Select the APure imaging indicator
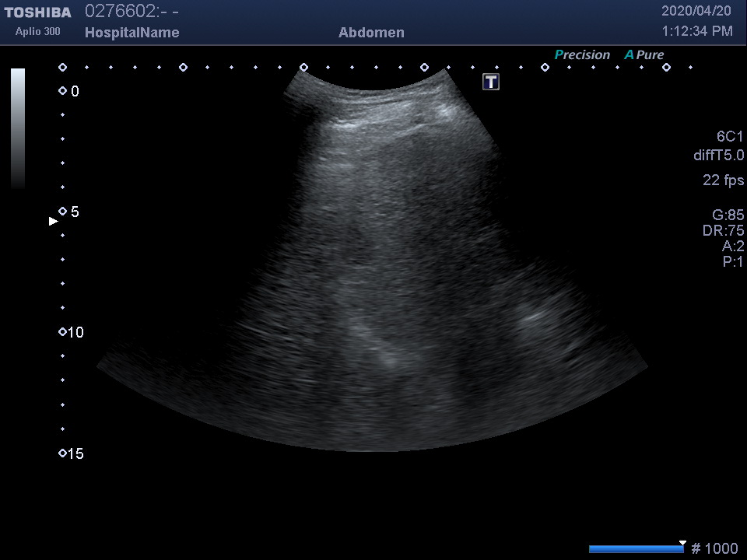The width and height of the screenshot is (747, 560). click(644, 55)
